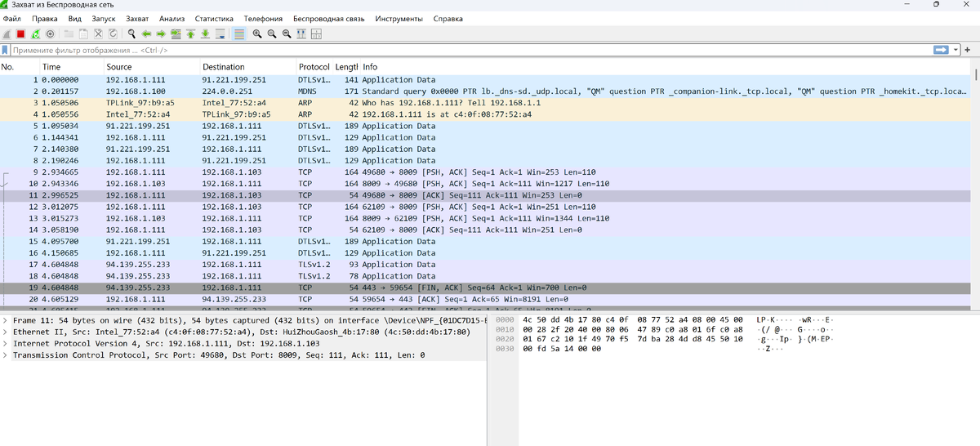Restart the current capture with green fin
Image resolution: width=980 pixels, height=446 pixels.
click(x=35, y=34)
